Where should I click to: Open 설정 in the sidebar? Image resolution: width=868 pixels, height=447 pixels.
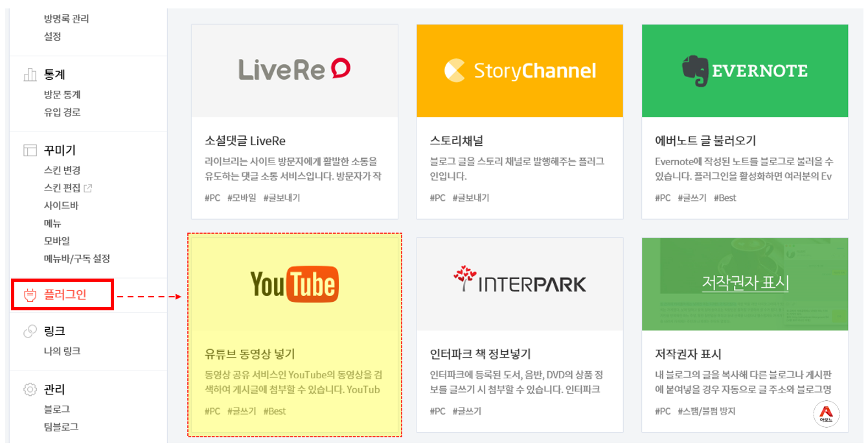52,36
